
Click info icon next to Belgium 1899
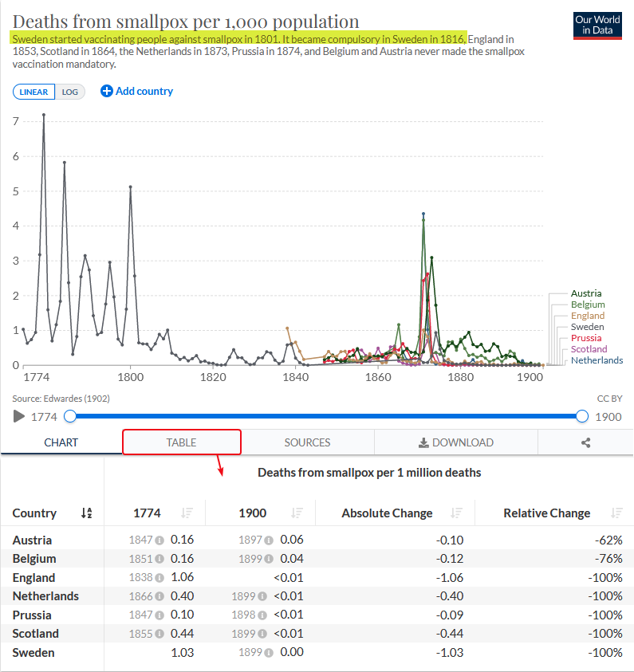(269, 559)
